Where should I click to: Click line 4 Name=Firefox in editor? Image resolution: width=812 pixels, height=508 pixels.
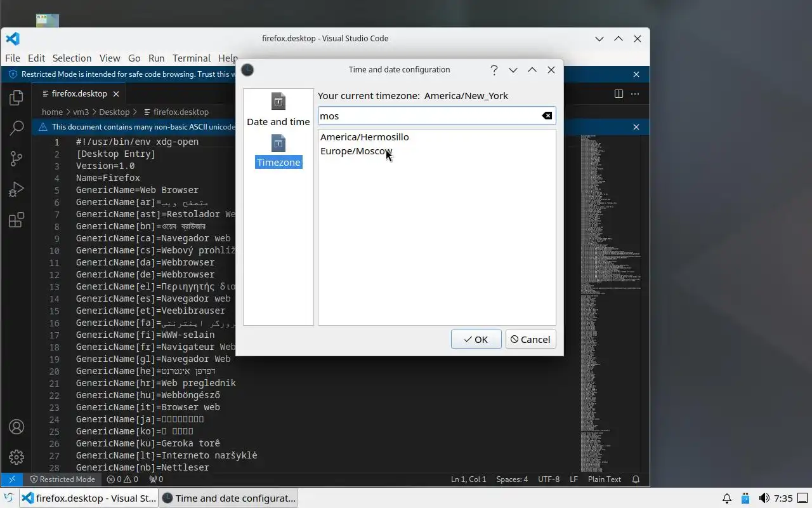coord(108,178)
